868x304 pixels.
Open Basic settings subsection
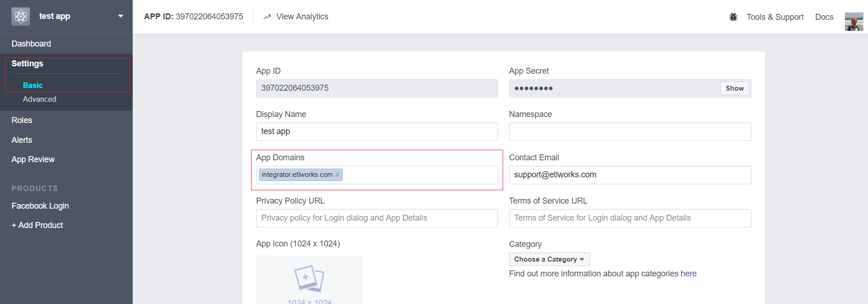(x=33, y=86)
